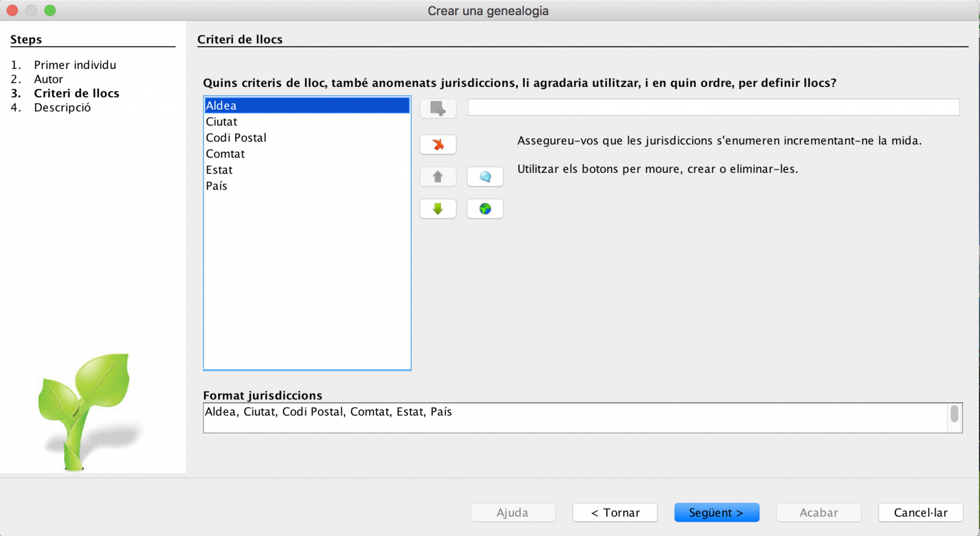Click the Següent > button

[716, 513]
